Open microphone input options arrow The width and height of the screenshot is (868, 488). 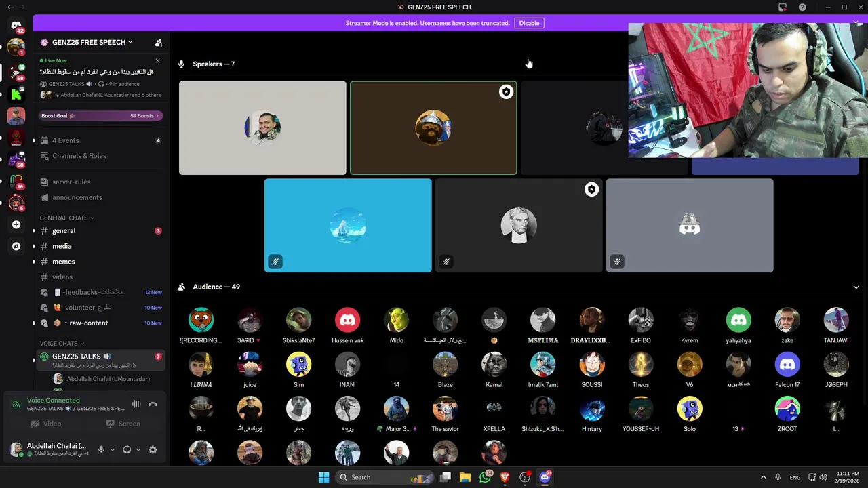pyautogui.click(x=113, y=449)
